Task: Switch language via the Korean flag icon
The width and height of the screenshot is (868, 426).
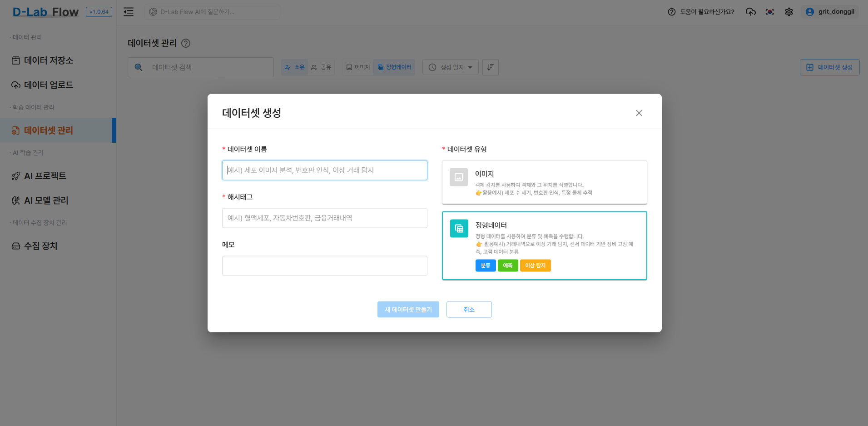Action: (x=769, y=12)
